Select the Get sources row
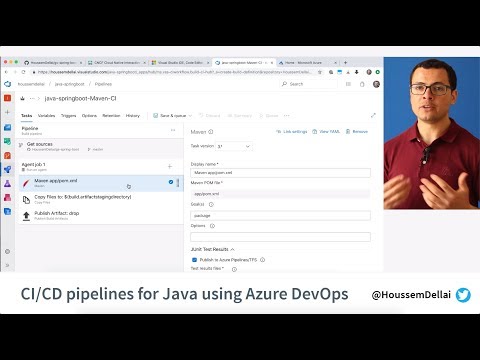This screenshot has width=480, height=360. coord(101,146)
